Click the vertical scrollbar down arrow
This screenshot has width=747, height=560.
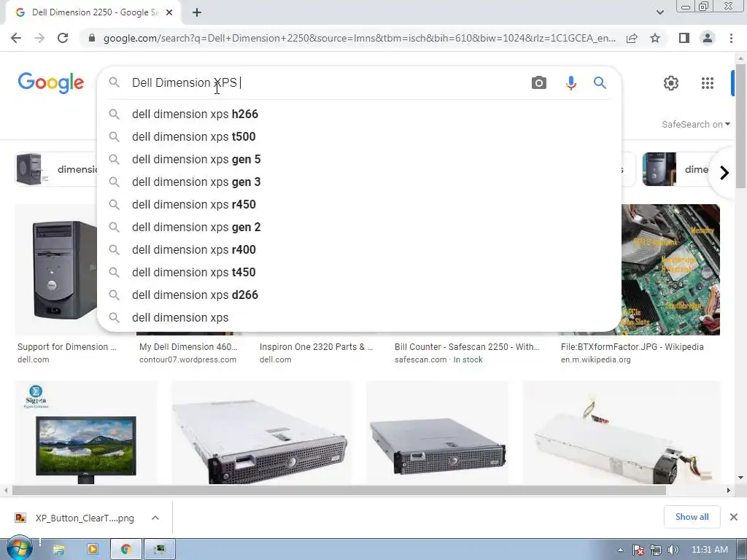click(x=740, y=478)
